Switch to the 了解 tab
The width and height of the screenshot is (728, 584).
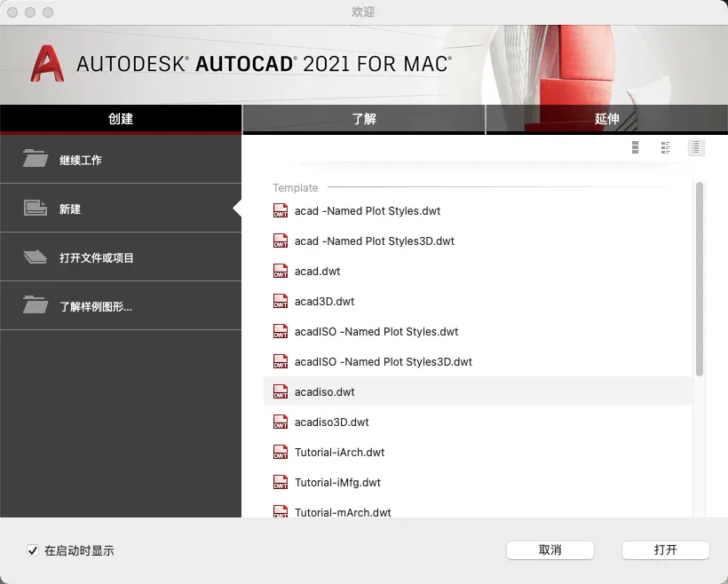click(x=364, y=119)
